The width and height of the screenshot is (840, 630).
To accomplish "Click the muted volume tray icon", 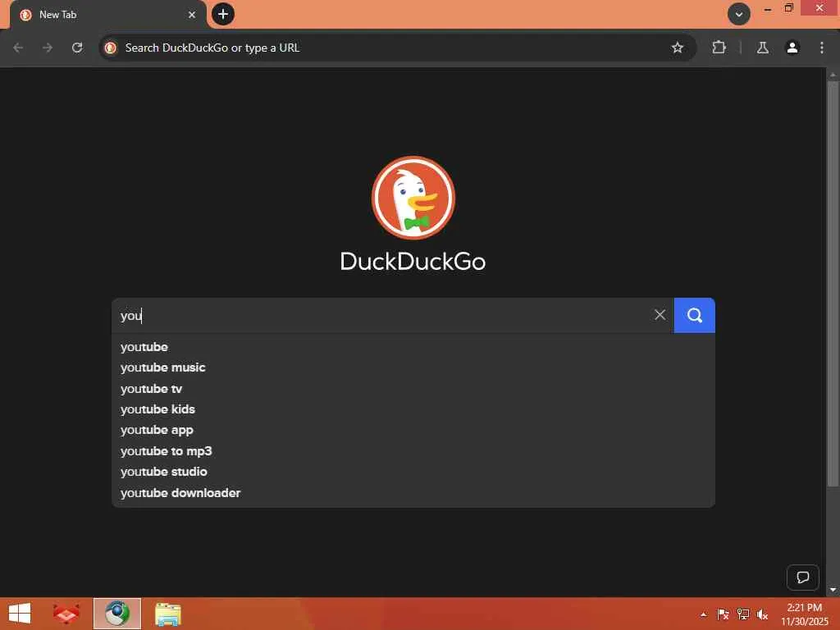I will (762, 614).
